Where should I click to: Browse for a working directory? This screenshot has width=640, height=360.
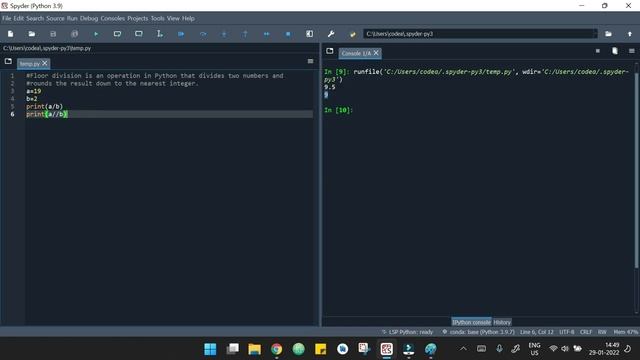point(608,34)
